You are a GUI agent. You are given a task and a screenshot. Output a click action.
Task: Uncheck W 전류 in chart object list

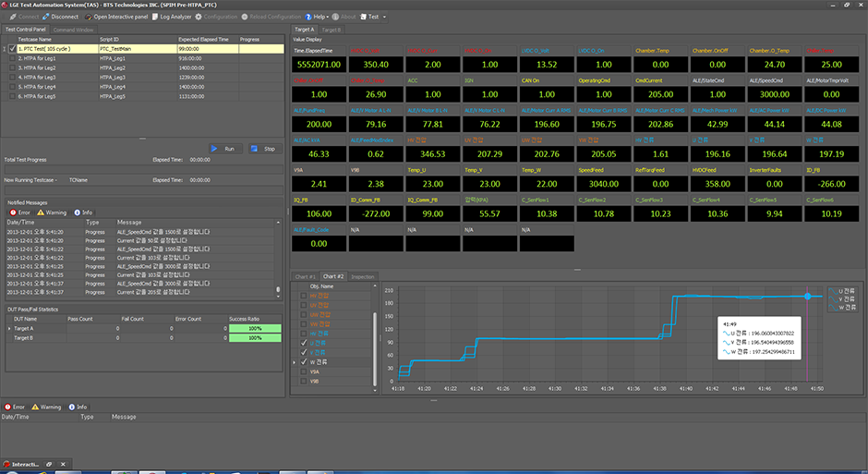coord(304,361)
